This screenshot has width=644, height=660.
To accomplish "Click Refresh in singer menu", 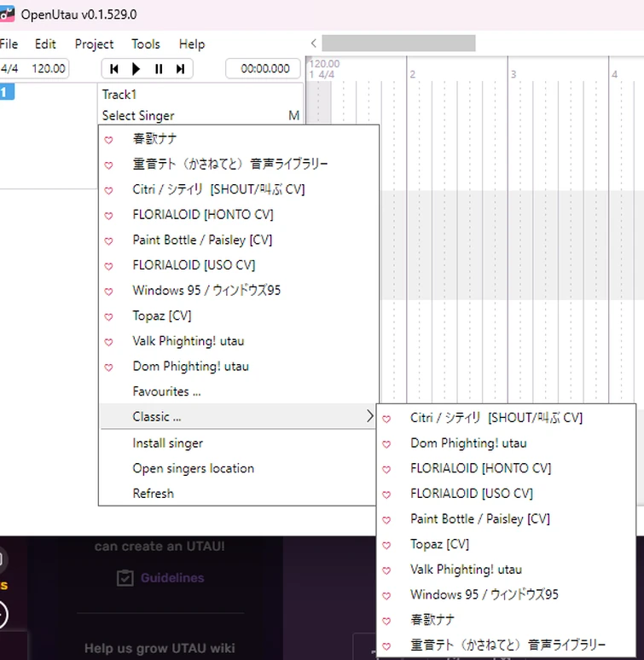I will point(154,493).
